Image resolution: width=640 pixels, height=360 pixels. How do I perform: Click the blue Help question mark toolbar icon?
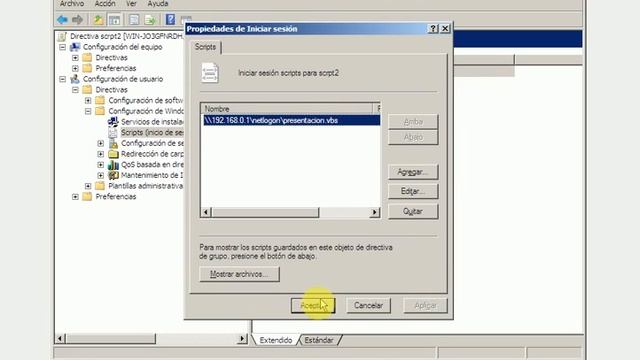click(x=170, y=19)
